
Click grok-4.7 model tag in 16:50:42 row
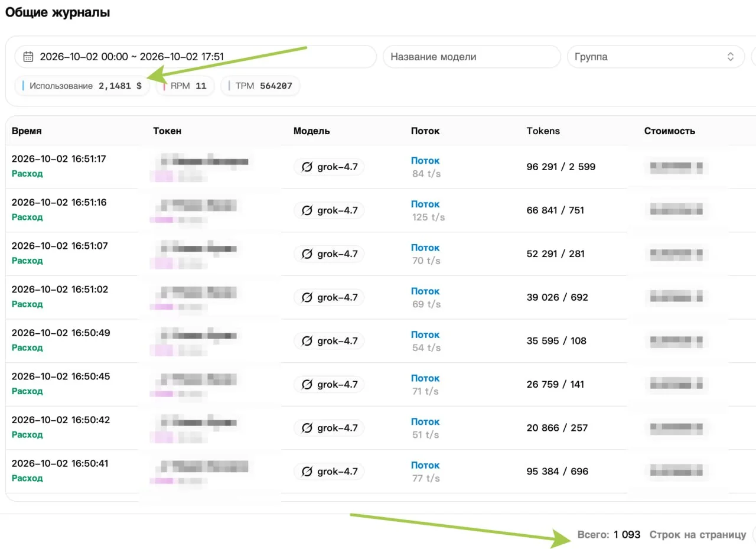(x=329, y=428)
